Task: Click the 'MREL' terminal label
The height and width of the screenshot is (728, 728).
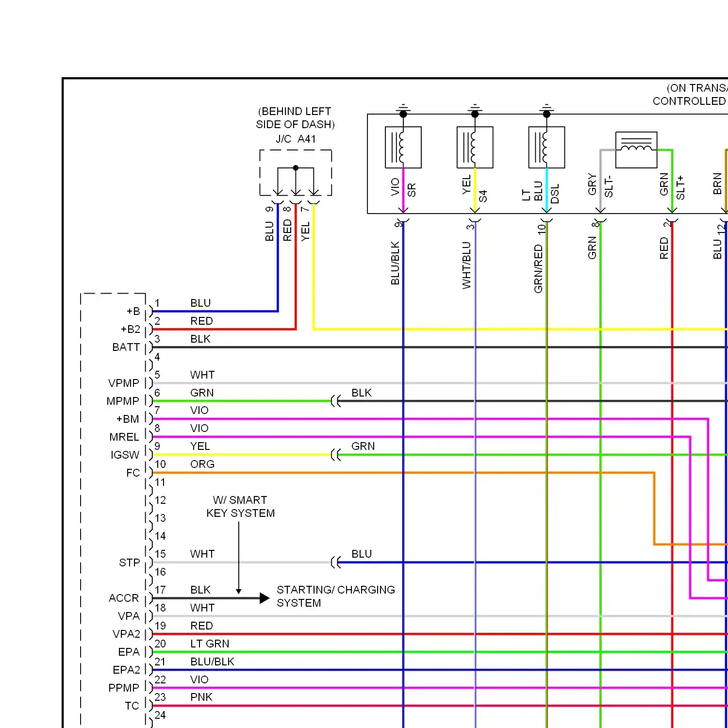Action: coord(124,437)
